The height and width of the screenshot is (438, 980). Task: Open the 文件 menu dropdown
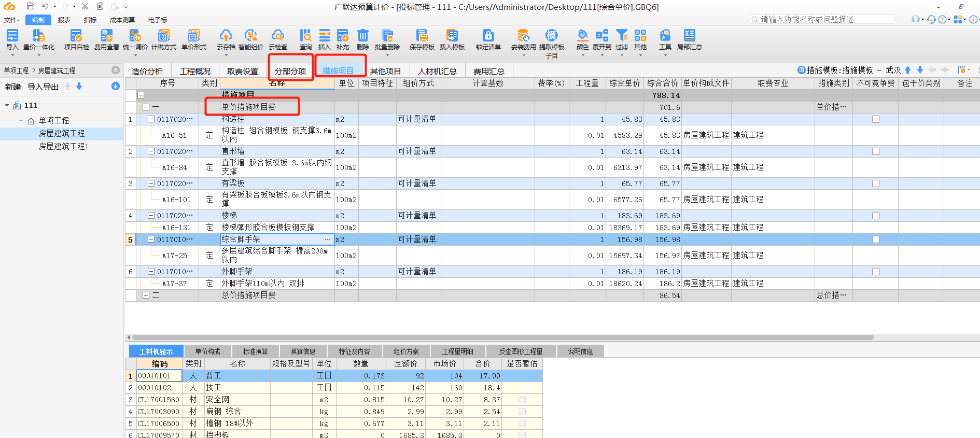(12, 20)
